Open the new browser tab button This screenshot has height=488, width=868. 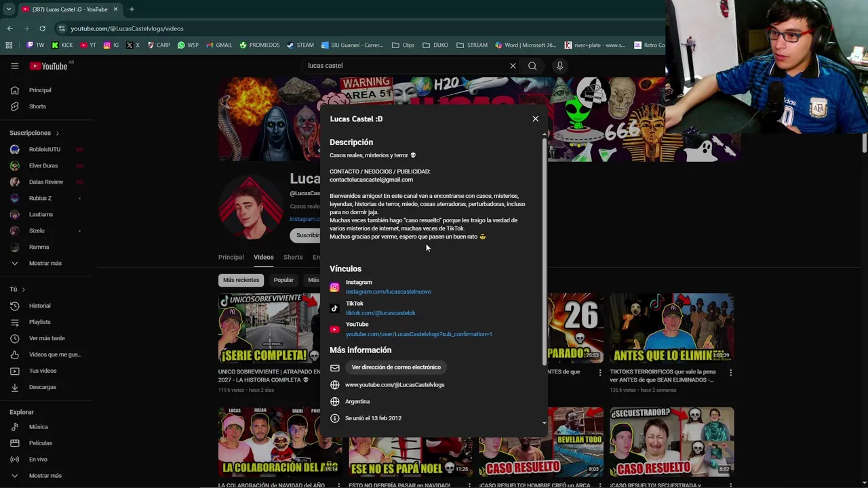tap(132, 9)
